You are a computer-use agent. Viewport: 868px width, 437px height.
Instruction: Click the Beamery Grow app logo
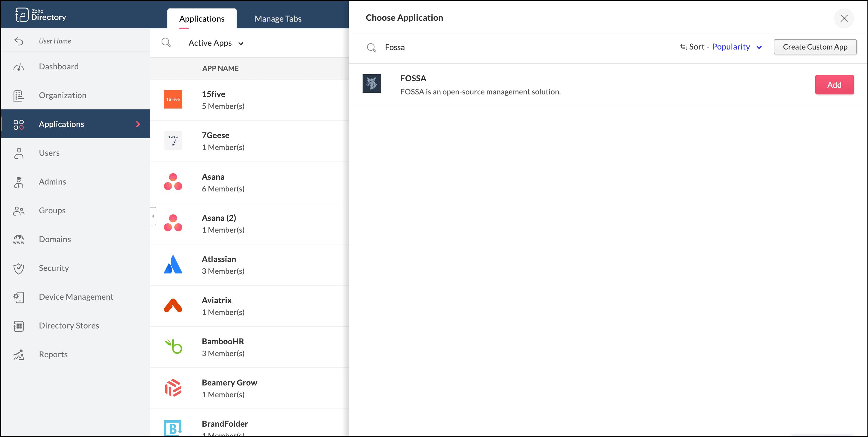[173, 388]
